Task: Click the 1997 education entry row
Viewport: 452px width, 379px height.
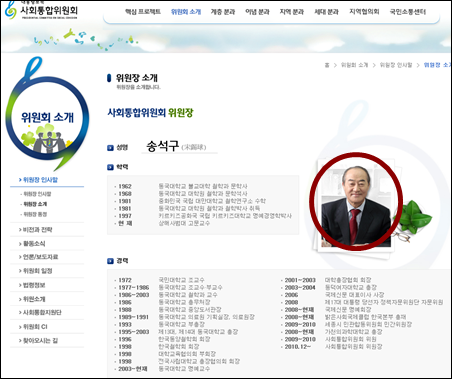Action: click(x=203, y=216)
